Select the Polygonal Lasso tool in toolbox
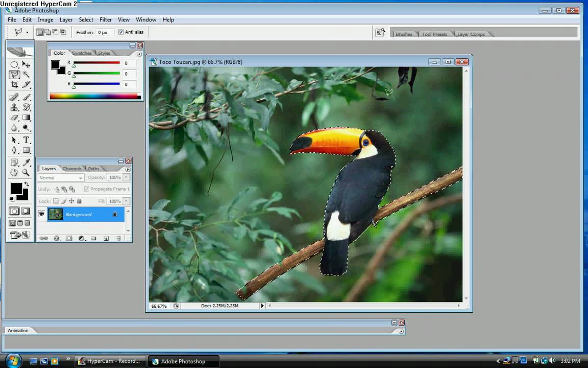This screenshot has width=588, height=368. [14, 74]
